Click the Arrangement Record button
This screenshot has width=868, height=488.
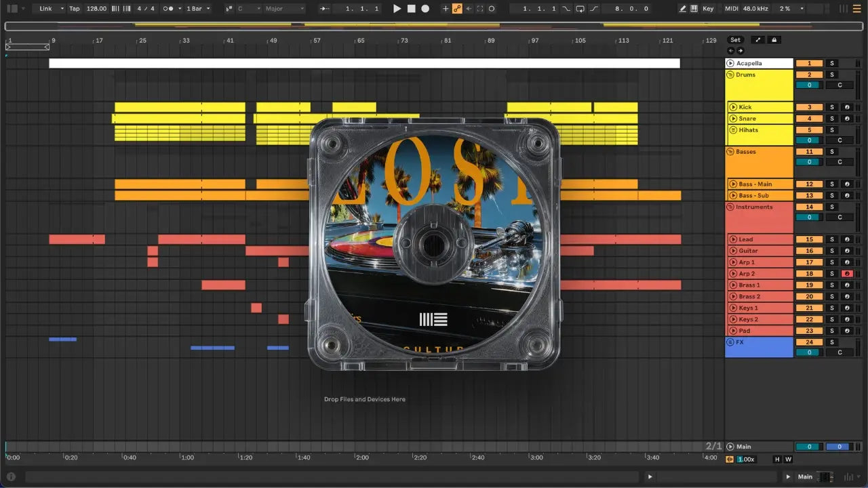(425, 9)
